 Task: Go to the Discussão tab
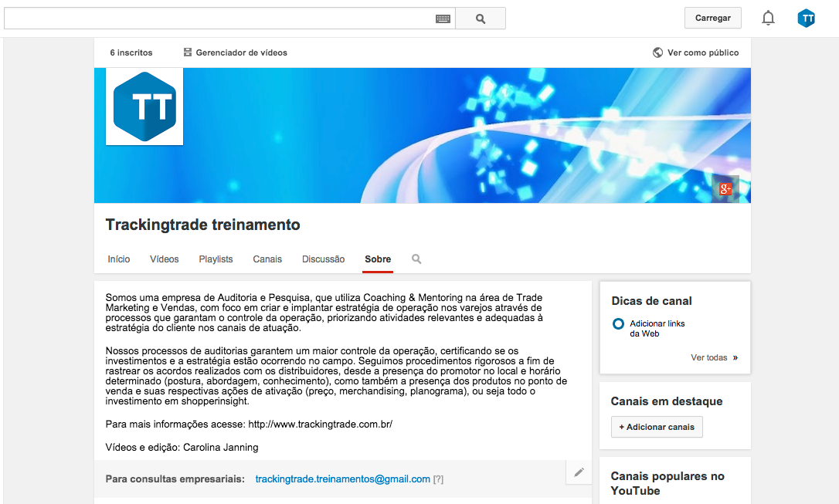[323, 259]
